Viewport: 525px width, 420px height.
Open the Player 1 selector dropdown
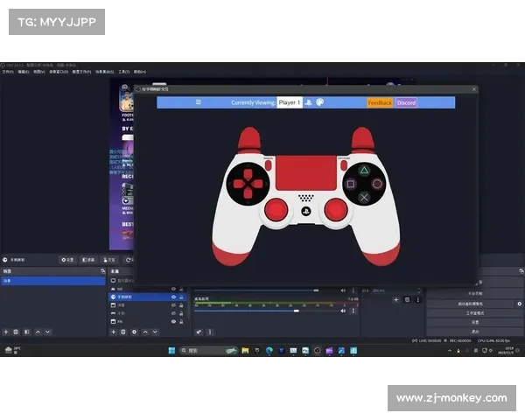pyautogui.click(x=290, y=102)
